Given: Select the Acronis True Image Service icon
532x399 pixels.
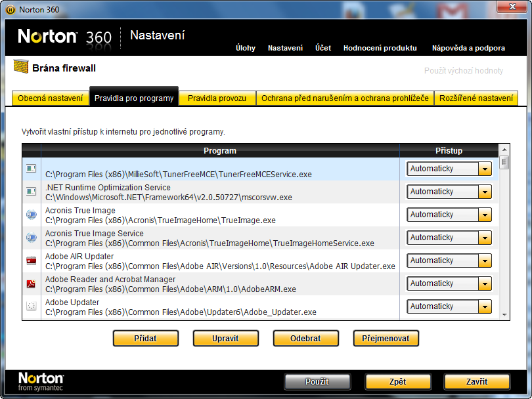Looking at the screenshot, I should tap(32, 238).
